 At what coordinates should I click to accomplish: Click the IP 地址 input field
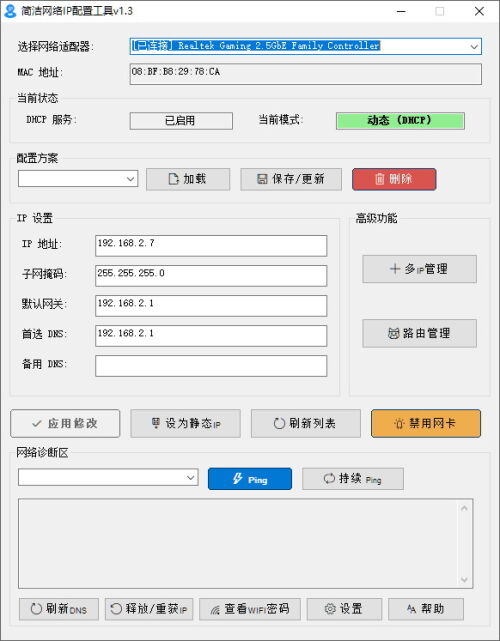[211, 246]
